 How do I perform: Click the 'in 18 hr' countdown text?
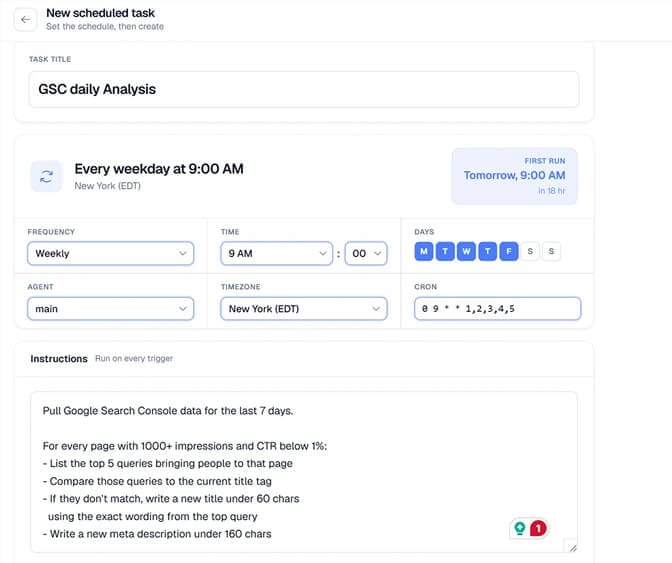tap(552, 191)
